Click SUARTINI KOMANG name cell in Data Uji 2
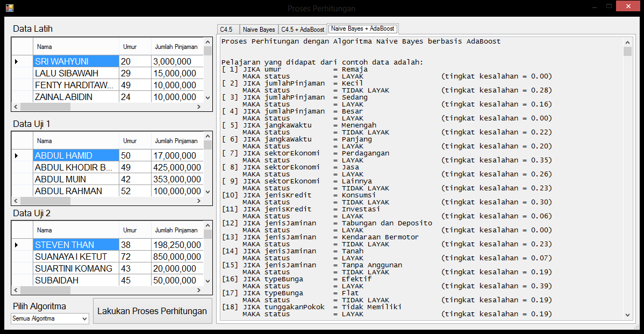The width and height of the screenshot is (644, 334). (x=74, y=269)
